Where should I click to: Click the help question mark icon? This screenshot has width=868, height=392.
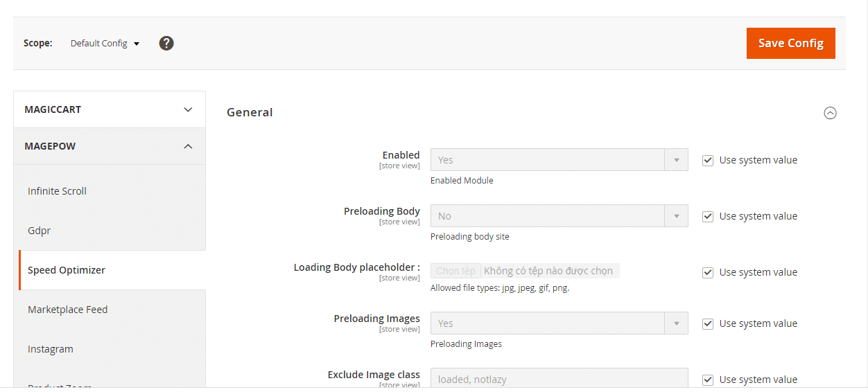166,44
